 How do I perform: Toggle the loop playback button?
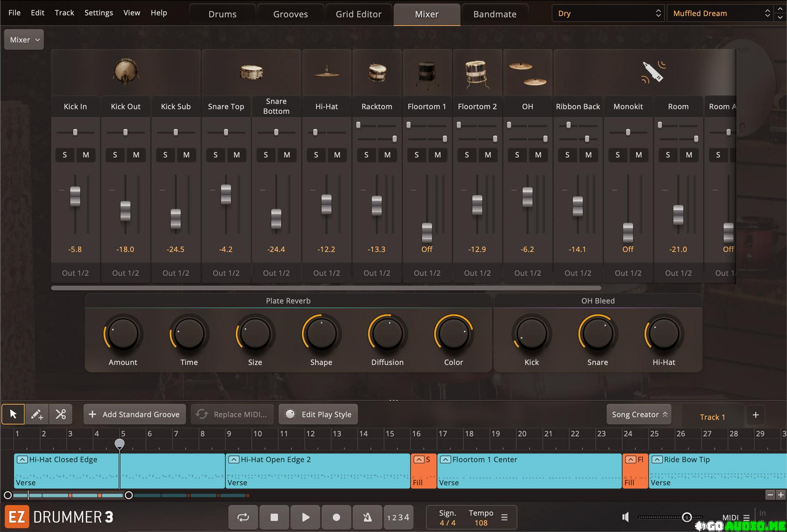point(243,517)
